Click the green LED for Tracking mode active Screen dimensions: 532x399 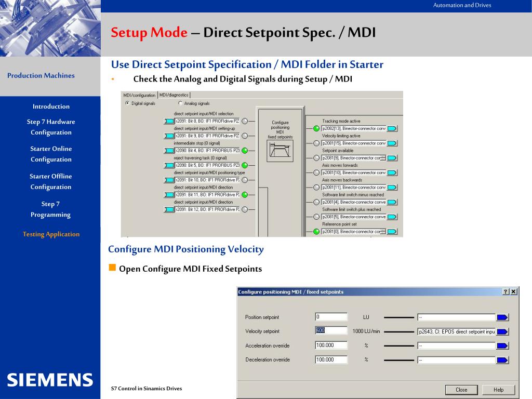tap(316, 129)
